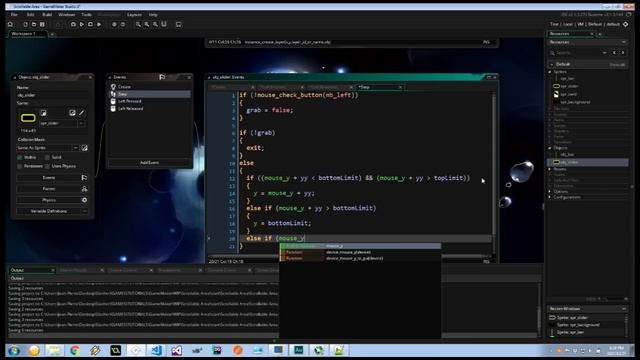
Task: Click the target settings icon at top right
Action: (x=626, y=24)
